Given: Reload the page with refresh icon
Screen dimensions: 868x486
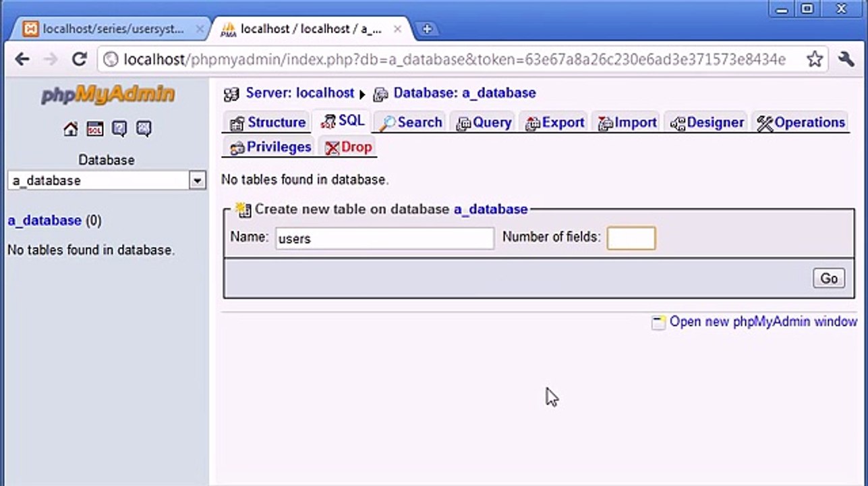Looking at the screenshot, I should point(80,59).
